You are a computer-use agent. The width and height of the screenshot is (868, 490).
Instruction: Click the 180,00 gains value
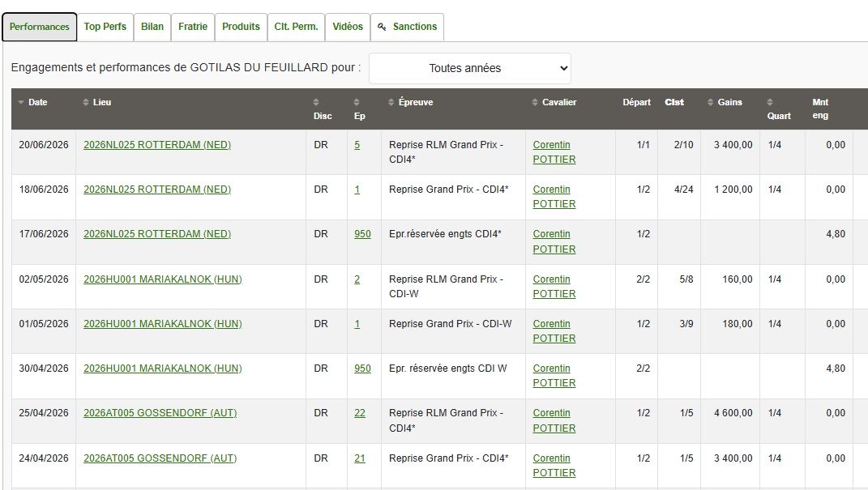[738, 323]
